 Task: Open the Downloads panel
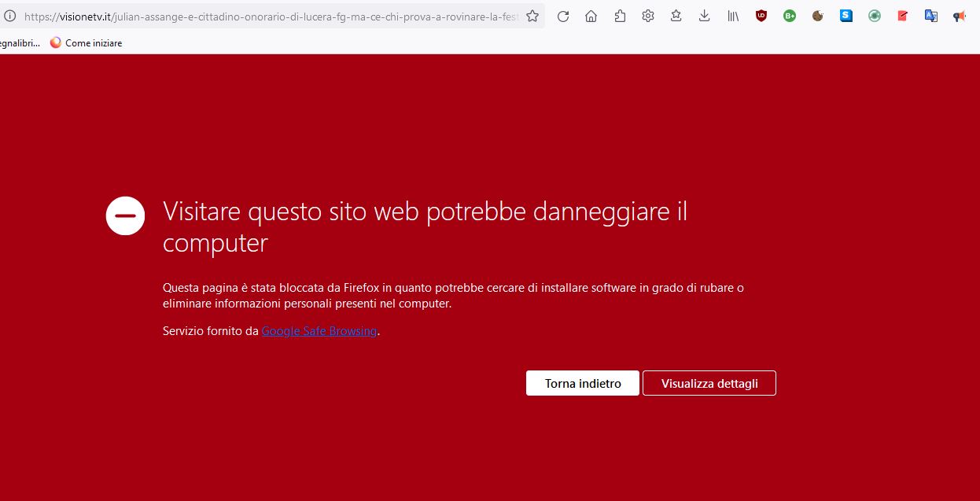coord(705,16)
